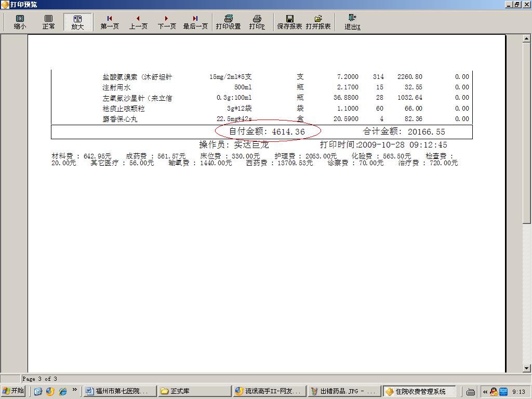The height and width of the screenshot is (399, 532).
Task: Click the specification 15mg/2ml*5支
Action: click(230, 77)
